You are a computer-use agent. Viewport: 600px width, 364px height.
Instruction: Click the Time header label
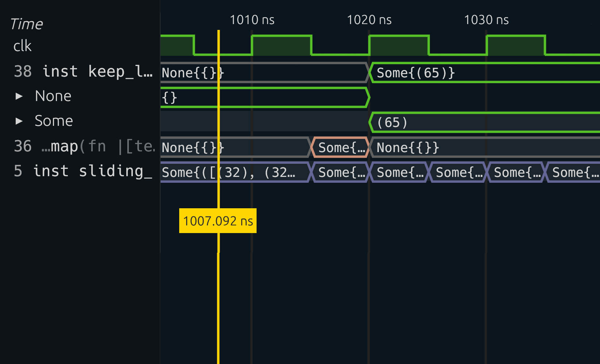pyautogui.click(x=26, y=24)
